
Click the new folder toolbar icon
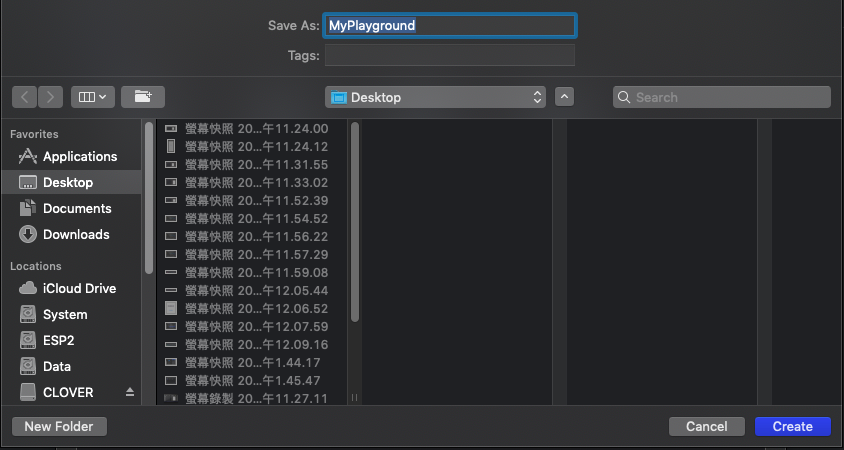(x=143, y=97)
